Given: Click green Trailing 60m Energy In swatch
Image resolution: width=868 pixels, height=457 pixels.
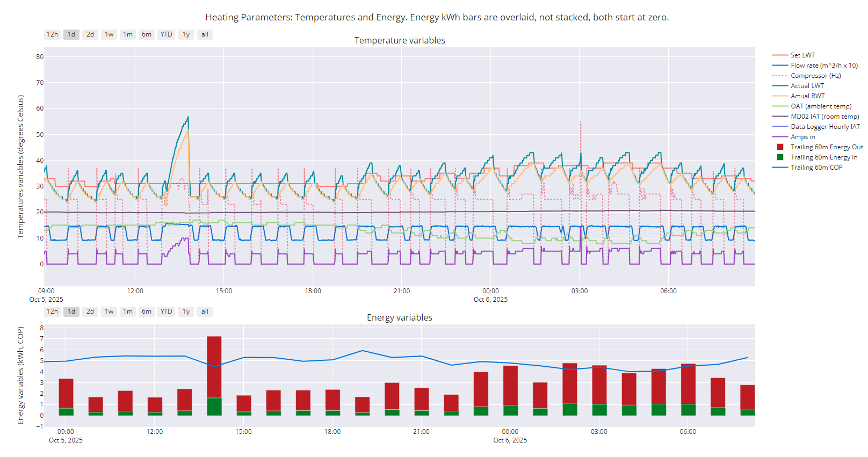Looking at the screenshot, I should 780,157.
